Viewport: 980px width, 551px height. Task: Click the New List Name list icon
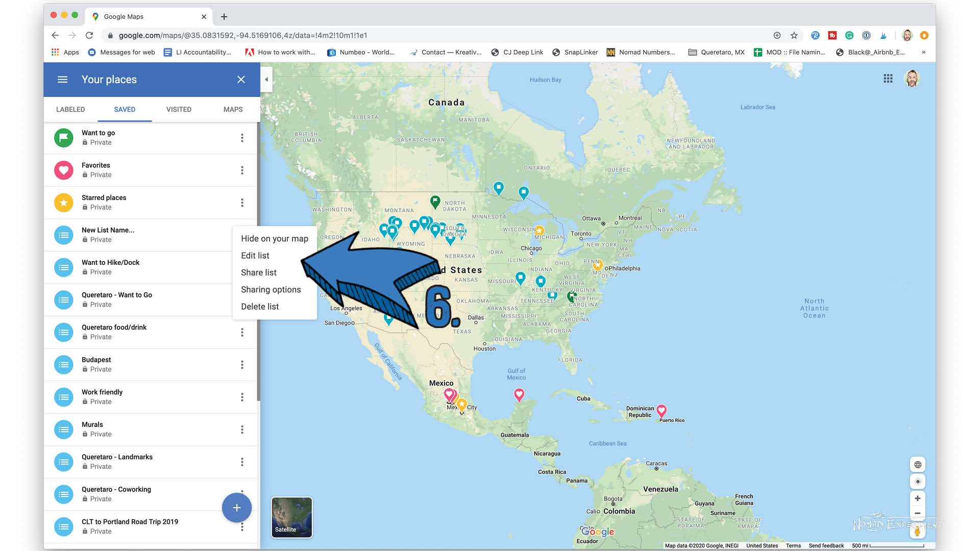coord(64,235)
